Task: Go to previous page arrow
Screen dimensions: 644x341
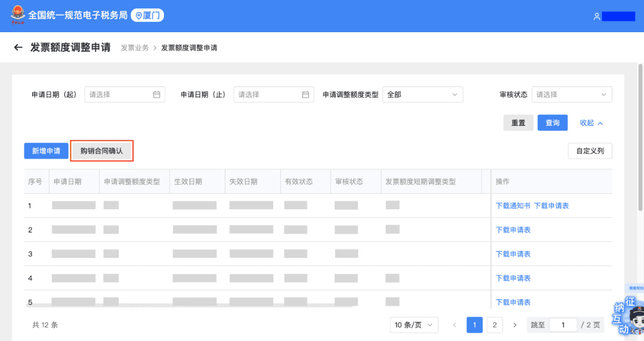Action: pos(454,325)
